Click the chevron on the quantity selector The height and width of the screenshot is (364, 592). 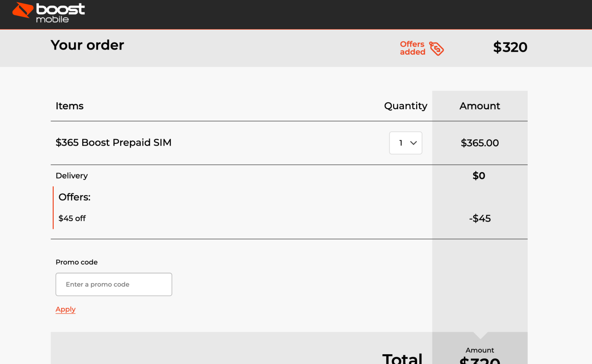(x=414, y=143)
